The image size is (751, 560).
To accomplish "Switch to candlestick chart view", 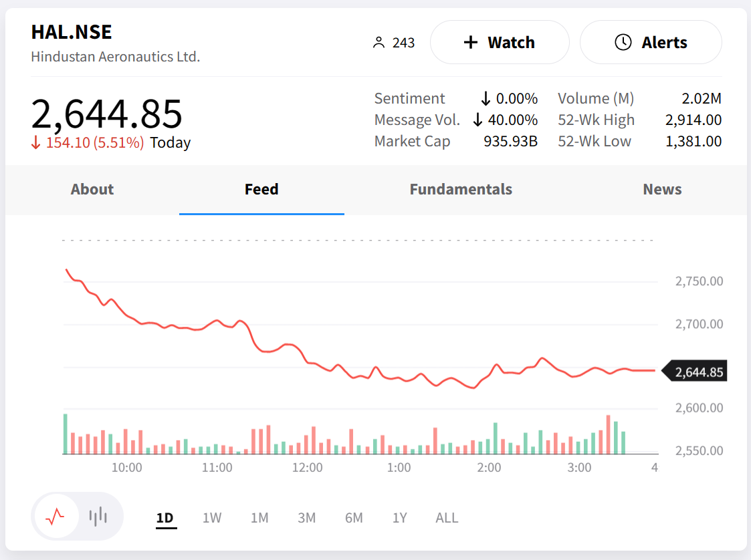I will point(98,516).
